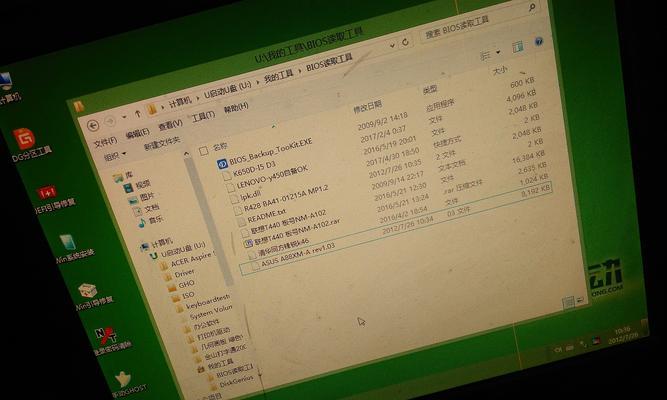Screen dimensions: 667x400
Task: Select the 联想T440 NM-A102.rar archive icon
Action: [x=248, y=243]
